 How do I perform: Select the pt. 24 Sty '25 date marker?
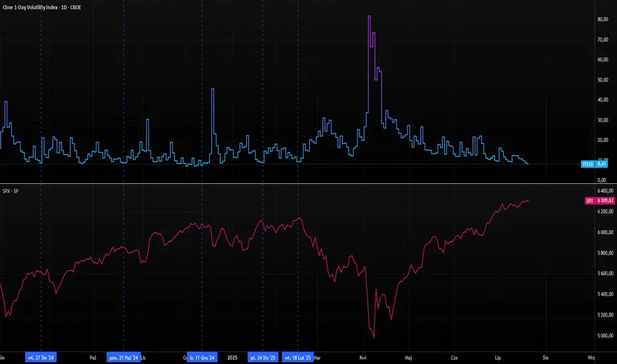[263, 357]
